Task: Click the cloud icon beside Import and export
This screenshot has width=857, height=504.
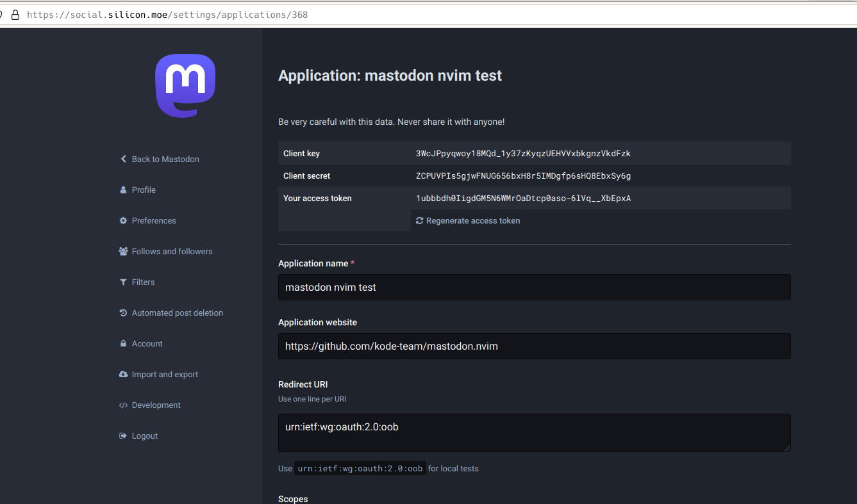Action: click(123, 374)
